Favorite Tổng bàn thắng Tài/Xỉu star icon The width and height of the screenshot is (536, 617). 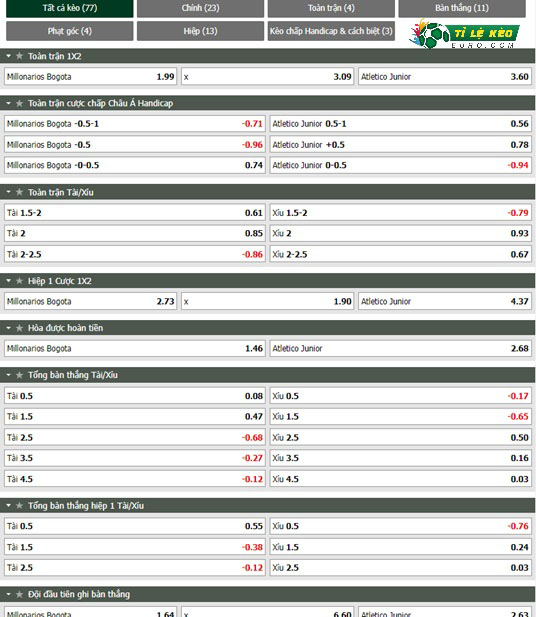pyautogui.click(x=19, y=375)
